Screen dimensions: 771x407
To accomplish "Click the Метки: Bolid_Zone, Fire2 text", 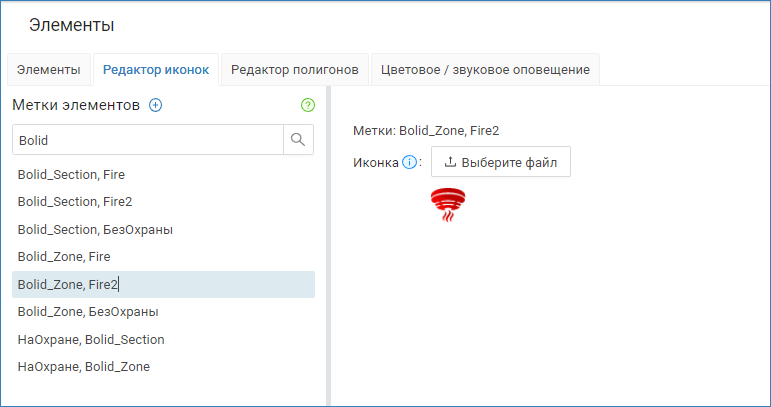I will pyautogui.click(x=426, y=131).
